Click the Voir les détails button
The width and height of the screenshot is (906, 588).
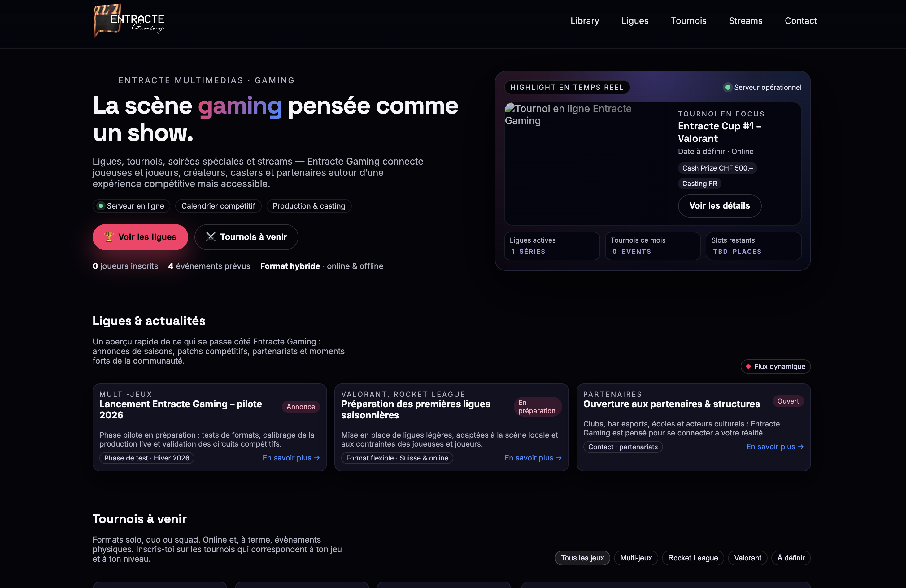(720, 206)
